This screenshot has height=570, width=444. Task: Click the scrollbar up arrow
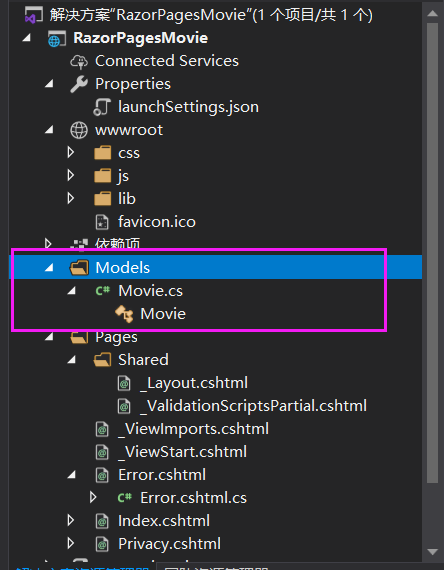click(x=432, y=14)
